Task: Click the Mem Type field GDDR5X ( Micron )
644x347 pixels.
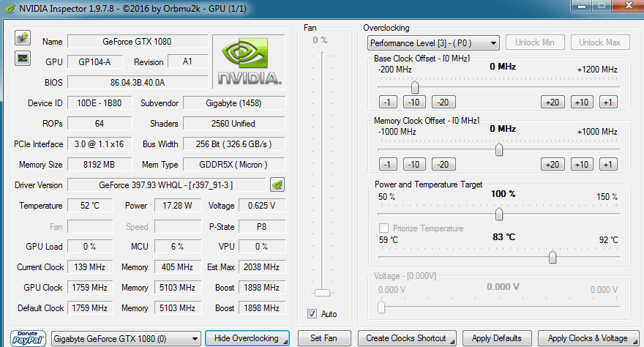Action: (233, 165)
